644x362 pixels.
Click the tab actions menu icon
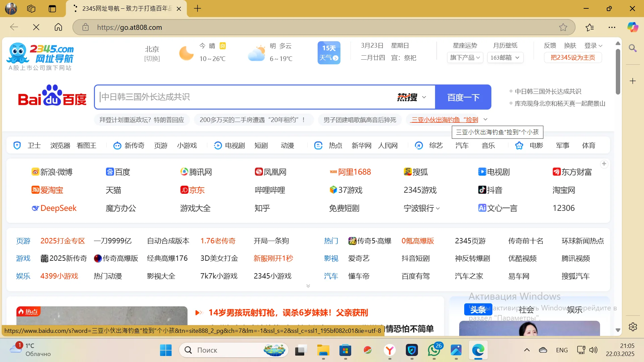pyautogui.click(x=52, y=9)
